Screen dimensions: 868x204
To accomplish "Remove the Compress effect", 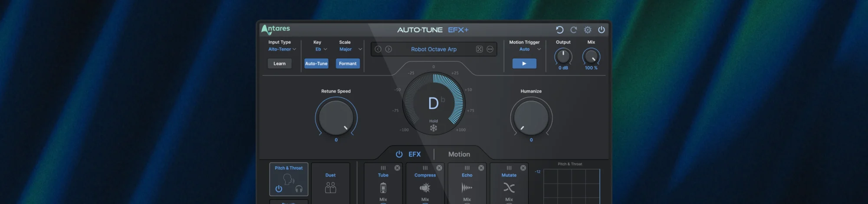I will [x=439, y=168].
